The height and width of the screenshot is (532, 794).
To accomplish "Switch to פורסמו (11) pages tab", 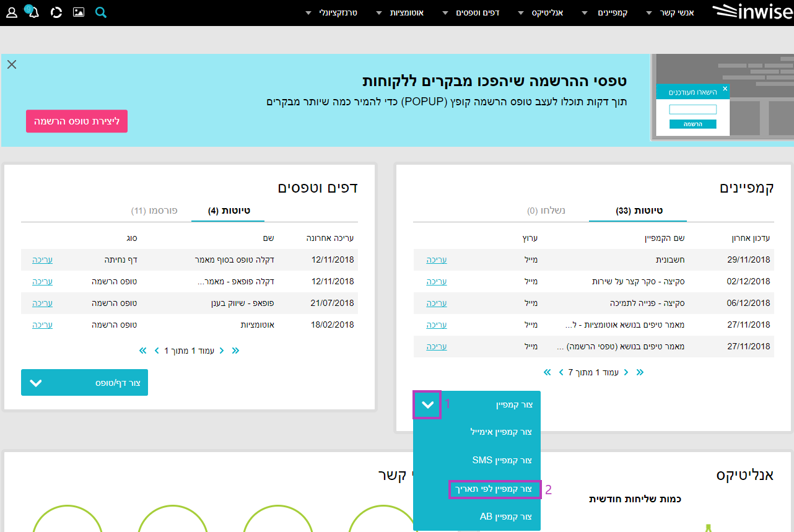I will pos(154,211).
